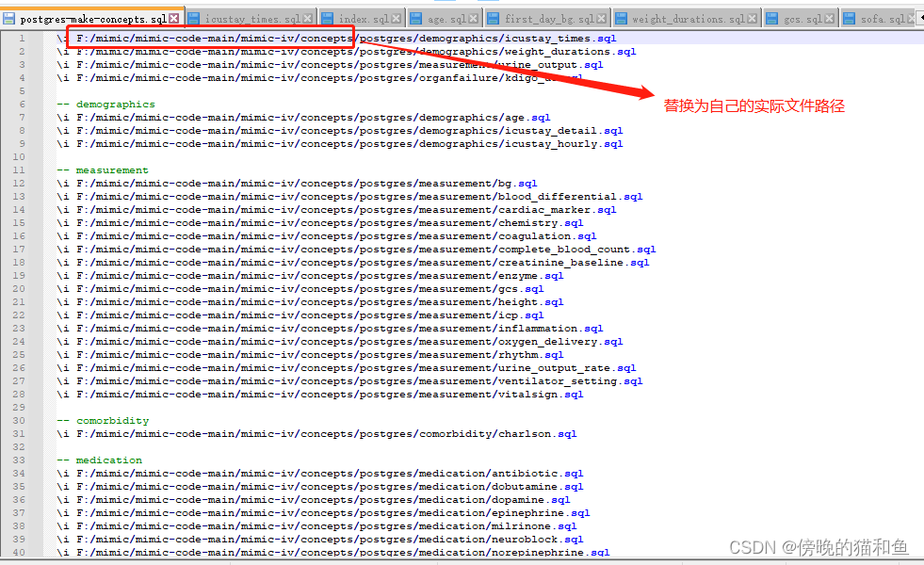
Task: Close the weight_durations.sql tab
Action: pos(752,19)
